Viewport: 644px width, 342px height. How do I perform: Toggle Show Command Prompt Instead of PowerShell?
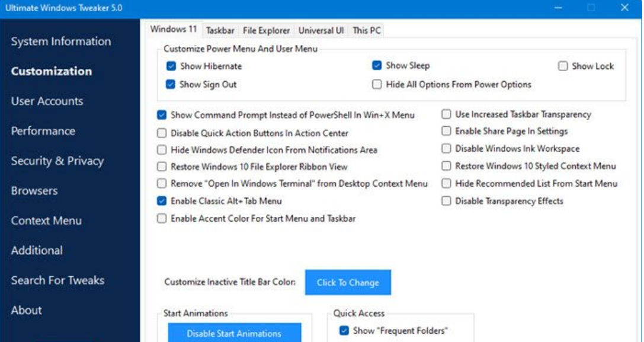(162, 114)
